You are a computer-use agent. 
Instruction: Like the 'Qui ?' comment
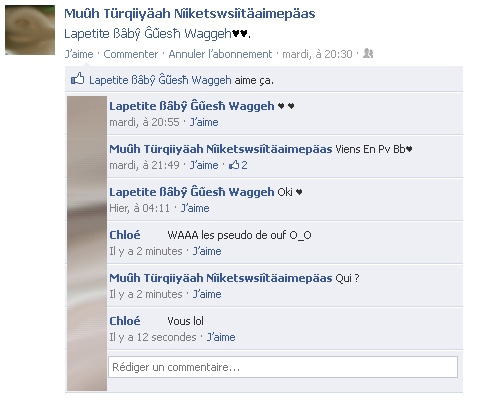coord(207,294)
